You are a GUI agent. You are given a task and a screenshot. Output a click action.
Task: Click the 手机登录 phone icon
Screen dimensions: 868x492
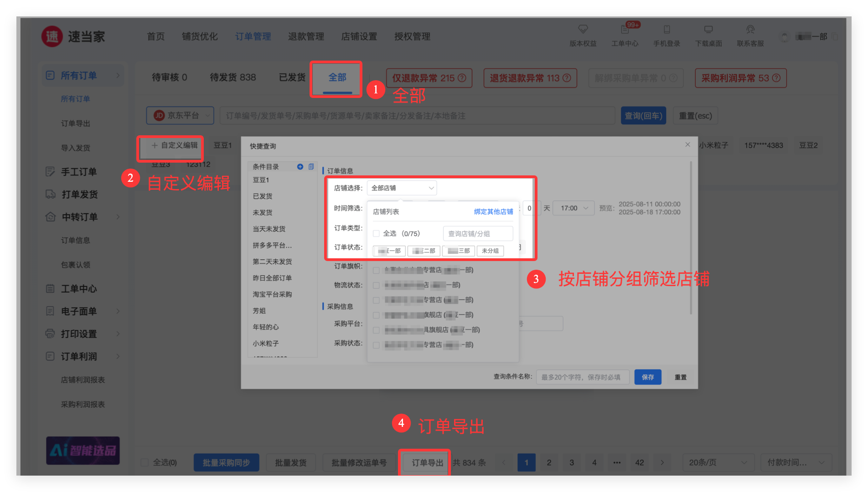coord(666,30)
